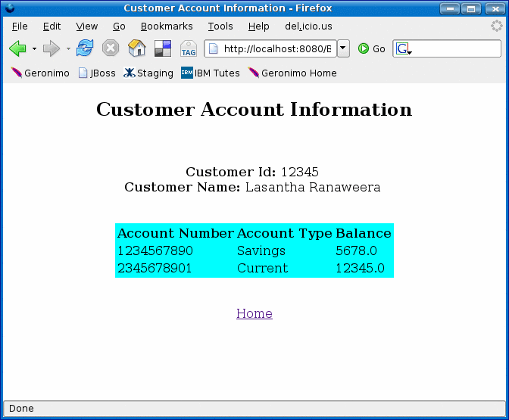The image size is (509, 420).
Task: Click the balance 5678.0
Action: [x=356, y=250]
